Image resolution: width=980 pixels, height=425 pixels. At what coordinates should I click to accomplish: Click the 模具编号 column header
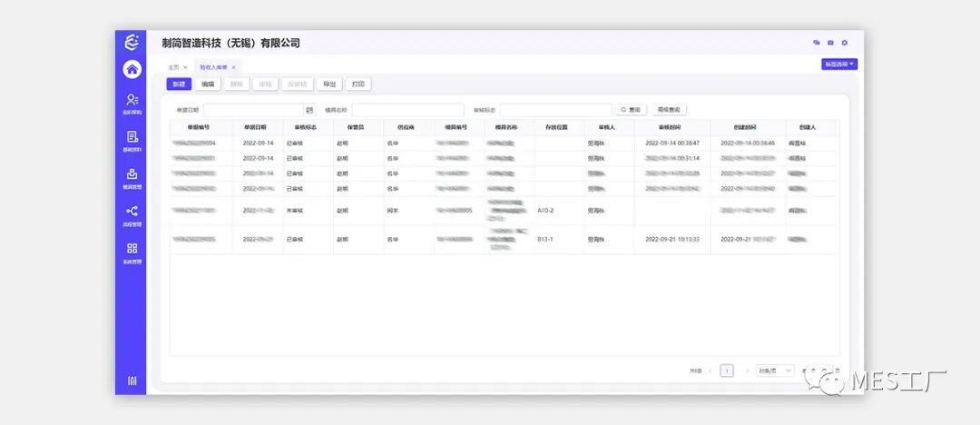click(x=456, y=128)
